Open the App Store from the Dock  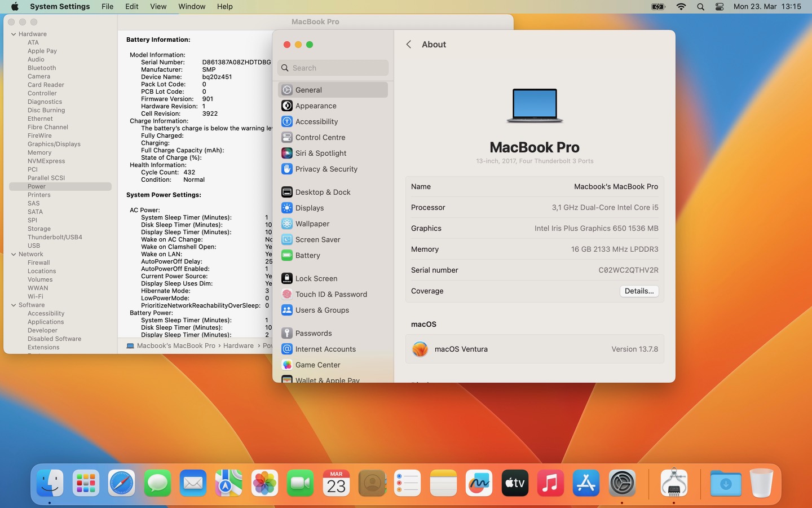586,483
